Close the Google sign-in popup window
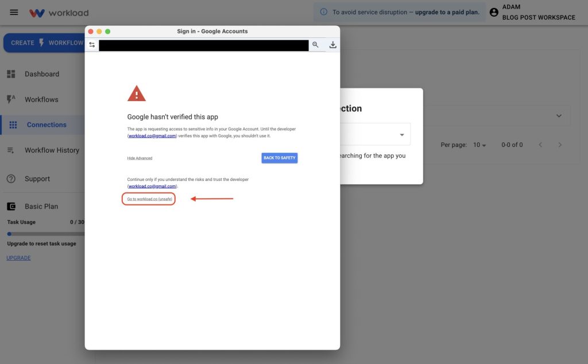Screen dimensions: 588x364 point(91,32)
